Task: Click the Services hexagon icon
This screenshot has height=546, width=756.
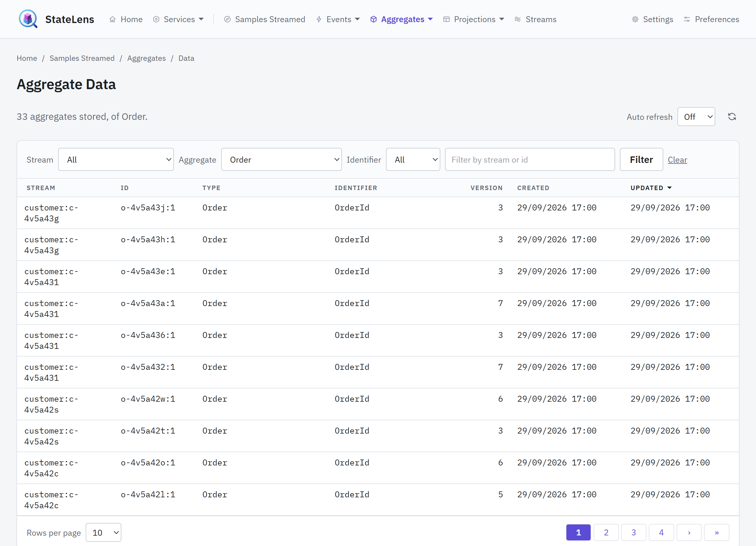Action: click(156, 19)
